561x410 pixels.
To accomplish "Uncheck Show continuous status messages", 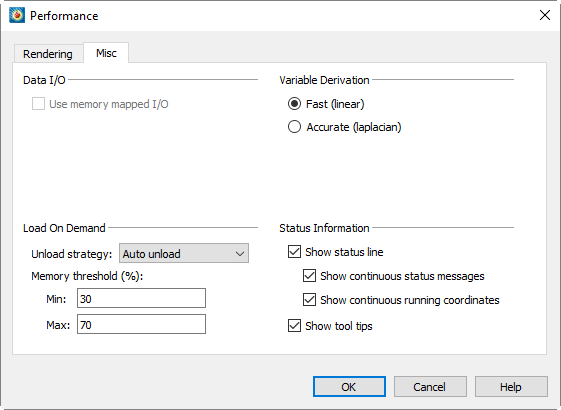I will pos(309,275).
